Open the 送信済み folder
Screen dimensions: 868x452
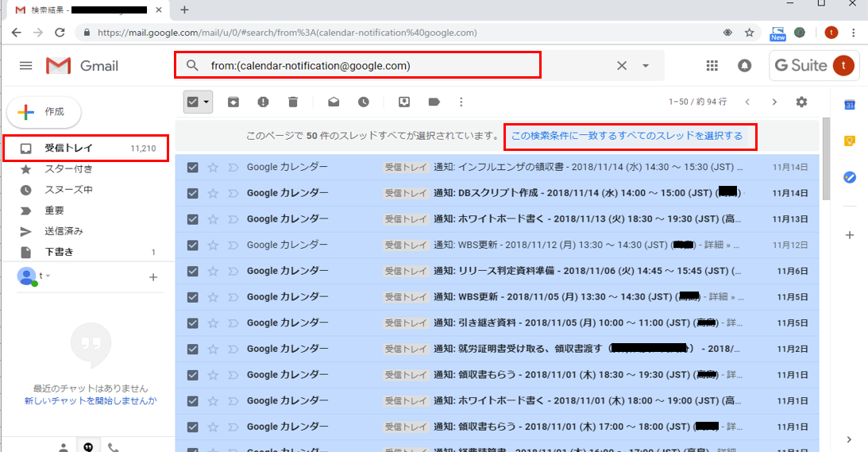64,231
